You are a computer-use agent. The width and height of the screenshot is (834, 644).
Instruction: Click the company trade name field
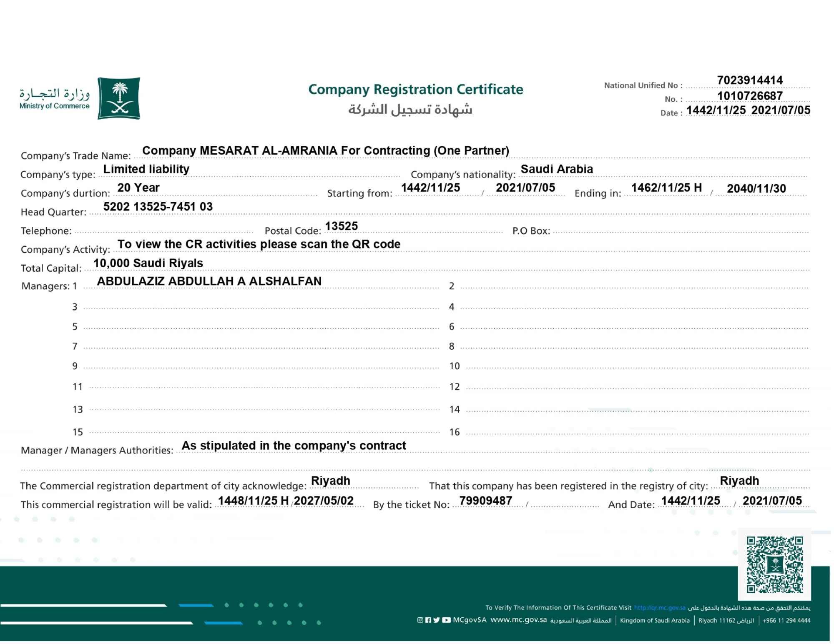325,151
